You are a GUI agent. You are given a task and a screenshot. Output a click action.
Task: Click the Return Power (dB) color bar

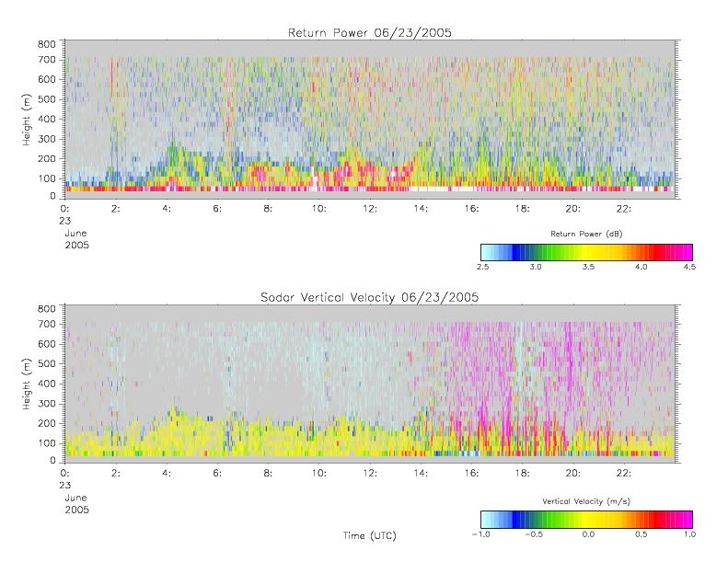pyautogui.click(x=586, y=252)
